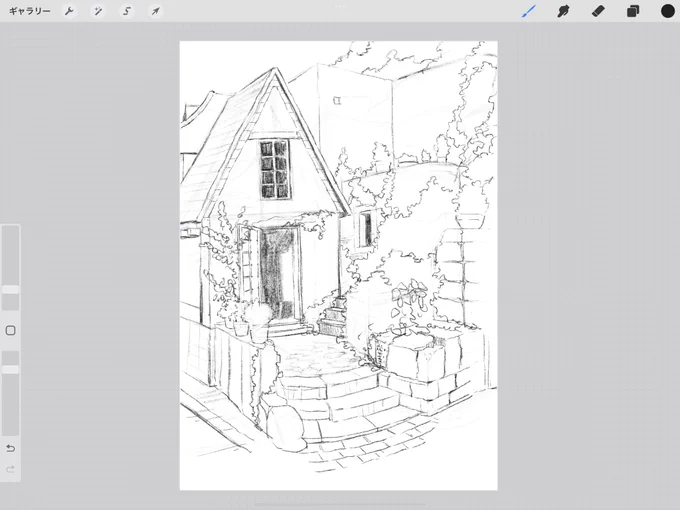Open the Adjustments magic wand menu
Screen dimensions: 680x510
tap(98, 11)
